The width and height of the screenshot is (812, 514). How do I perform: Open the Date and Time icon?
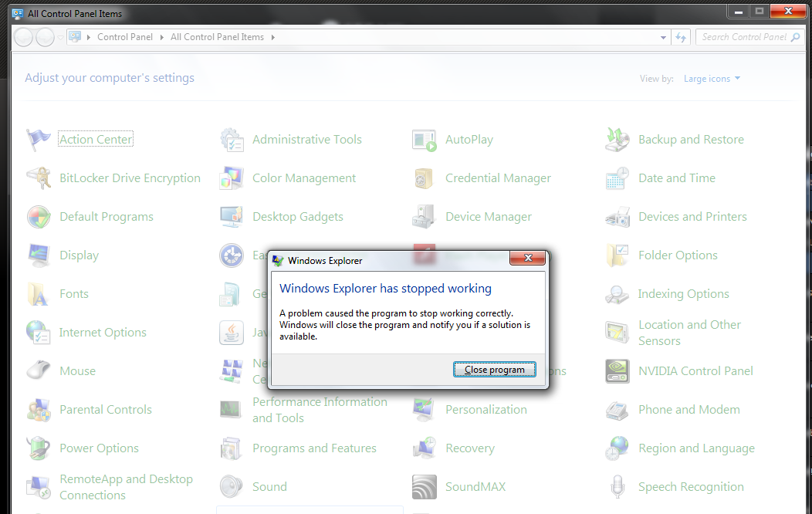click(677, 178)
